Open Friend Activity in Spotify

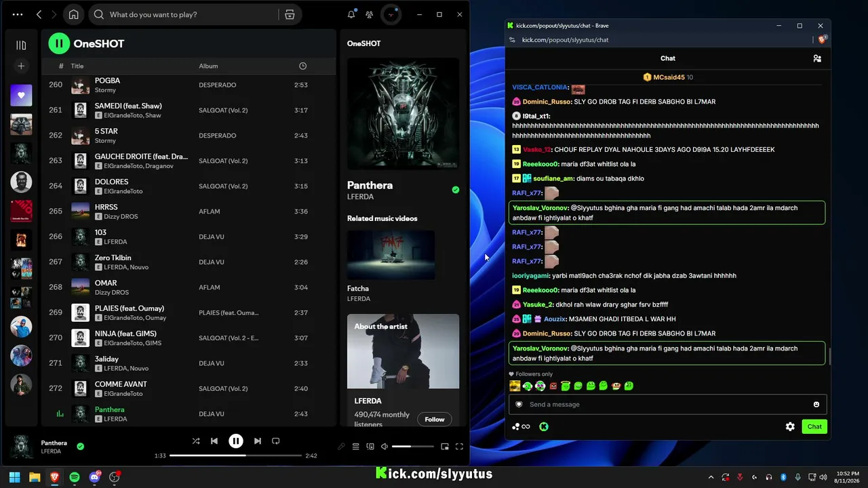pos(369,14)
